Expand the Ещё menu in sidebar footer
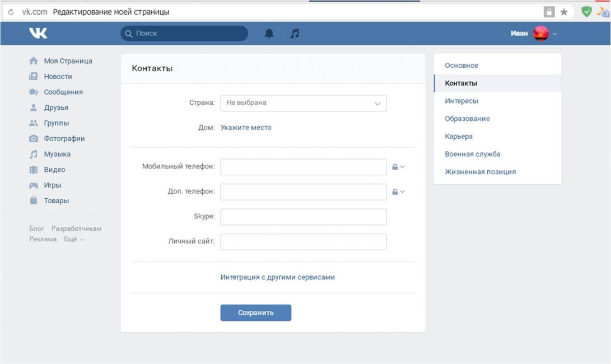611x364 pixels. click(73, 239)
